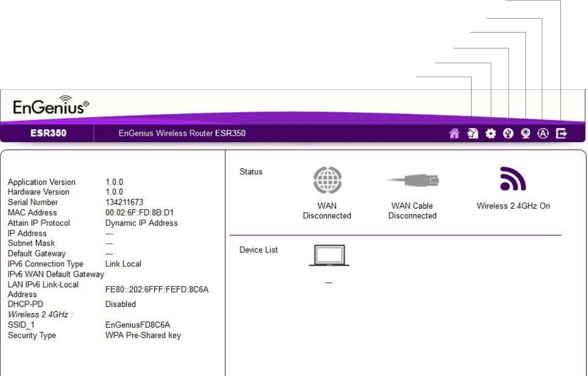Click the 'IP Address' label

27,233
